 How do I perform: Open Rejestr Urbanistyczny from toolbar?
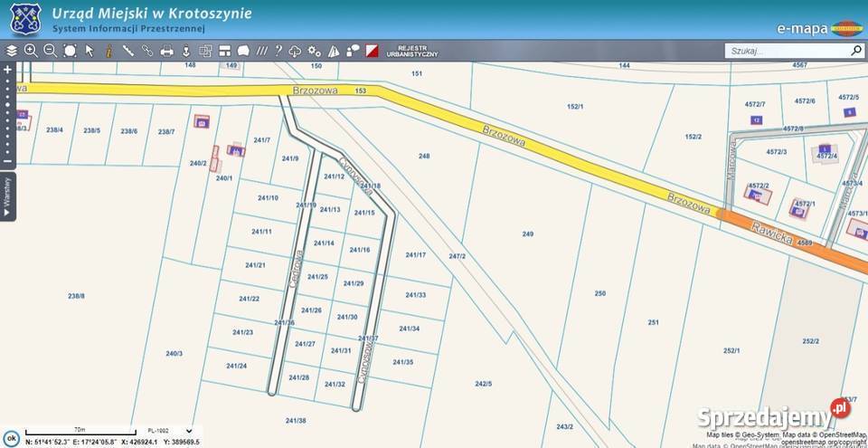[411, 52]
